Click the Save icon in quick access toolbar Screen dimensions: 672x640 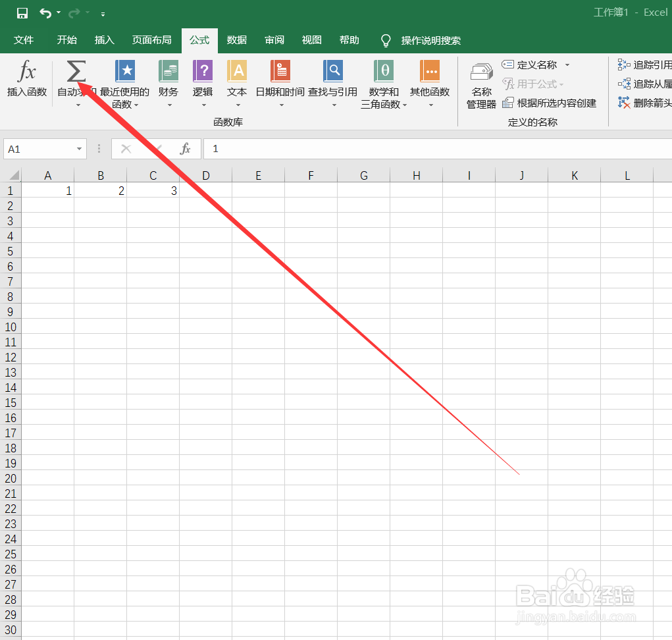tap(22, 13)
